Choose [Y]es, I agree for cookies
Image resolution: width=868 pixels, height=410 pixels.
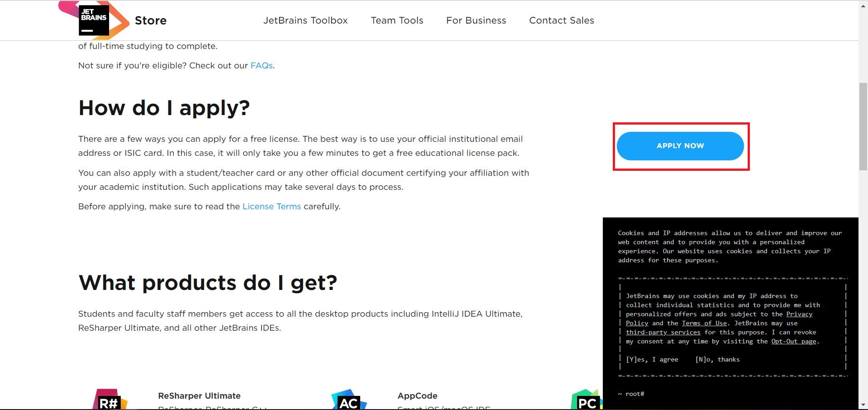point(652,359)
